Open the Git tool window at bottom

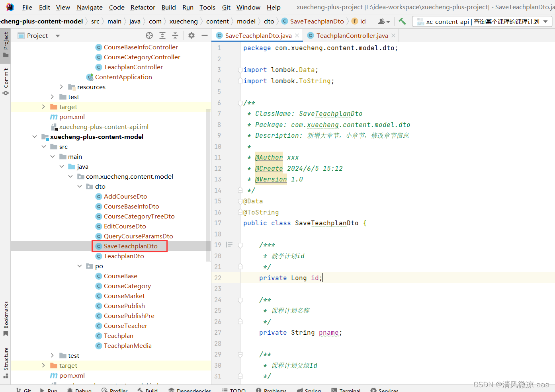(x=23, y=390)
